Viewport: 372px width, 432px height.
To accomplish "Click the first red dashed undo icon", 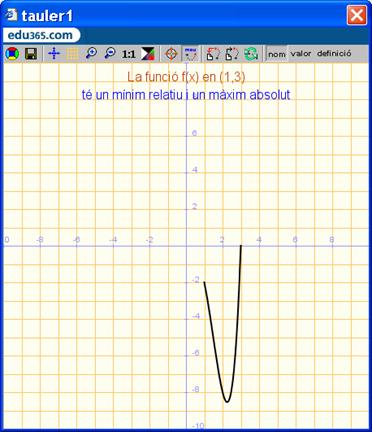I will click(213, 54).
